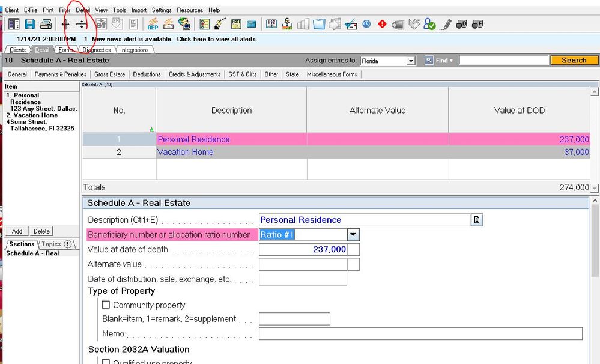Open the Assign entries to Florida dropdown
Screen dimensions: 600x364
tap(411, 61)
